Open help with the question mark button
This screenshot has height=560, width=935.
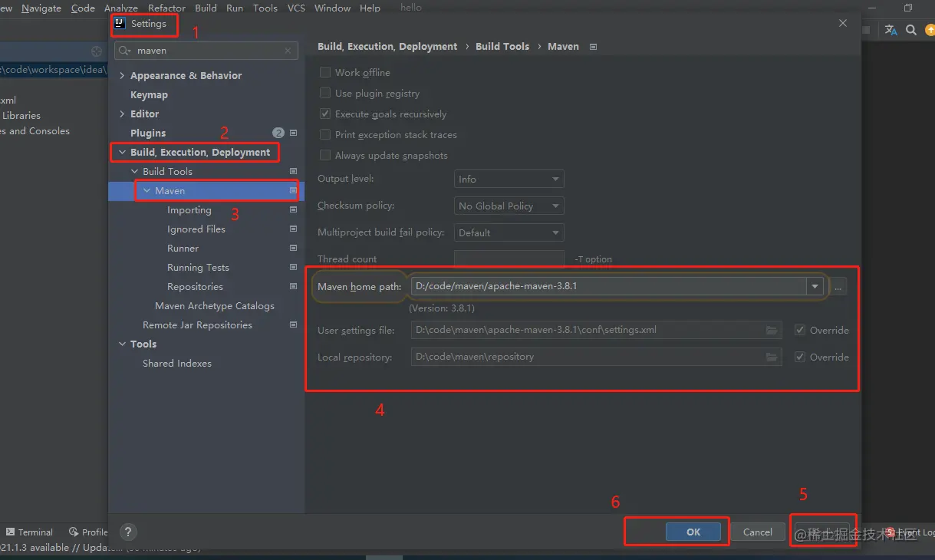(x=128, y=532)
